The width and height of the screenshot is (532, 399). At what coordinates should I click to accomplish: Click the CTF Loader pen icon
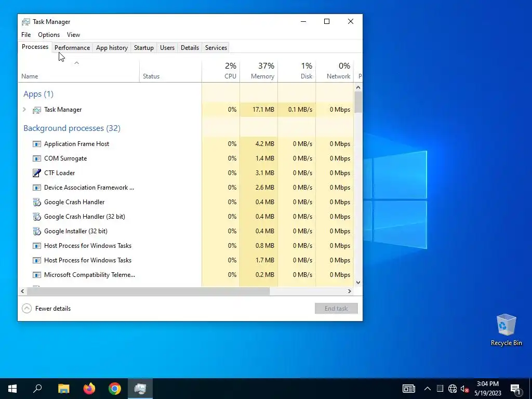pos(37,173)
